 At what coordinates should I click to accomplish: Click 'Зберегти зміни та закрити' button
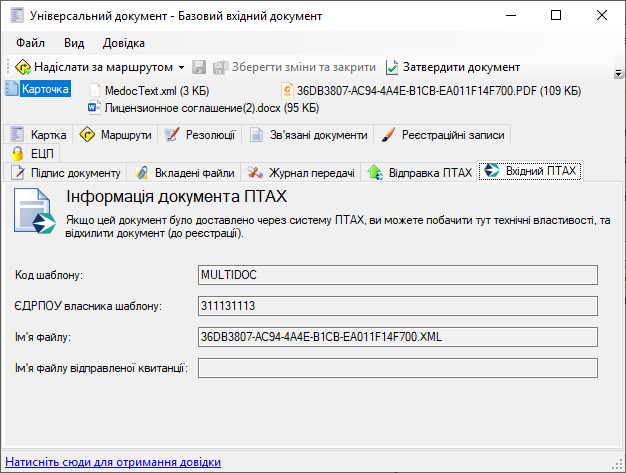click(294, 67)
